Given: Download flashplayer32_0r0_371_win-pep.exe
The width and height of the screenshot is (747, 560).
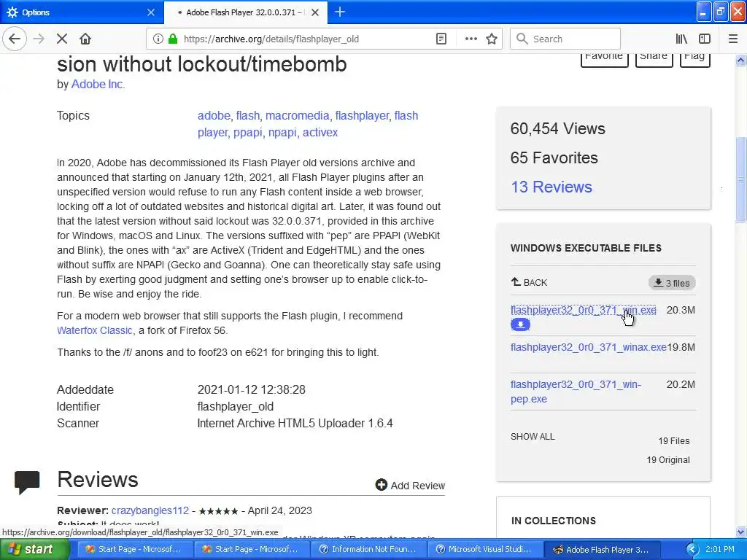Looking at the screenshot, I should coord(576,392).
